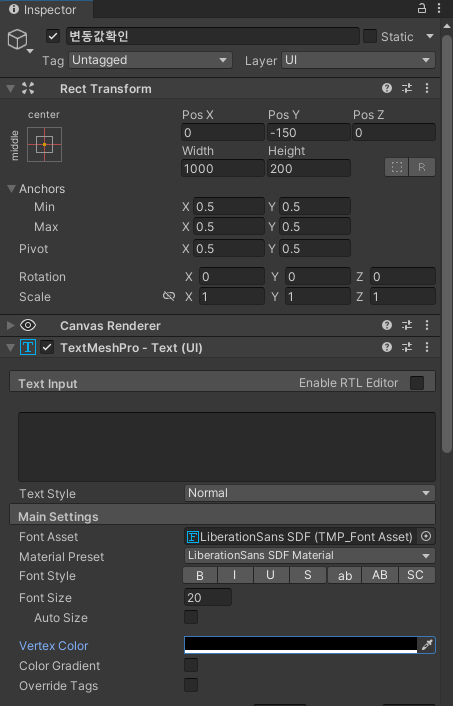Click the Rect Transform component icon

[x=28, y=88]
